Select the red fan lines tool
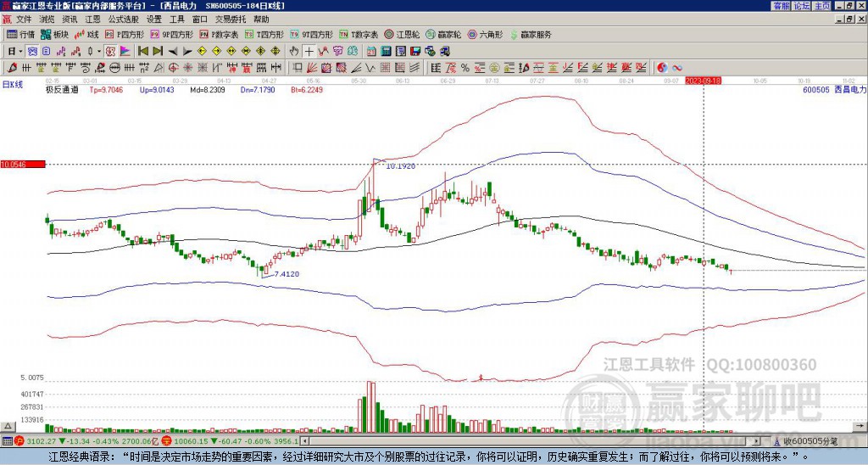868x465 pixels. point(312,68)
